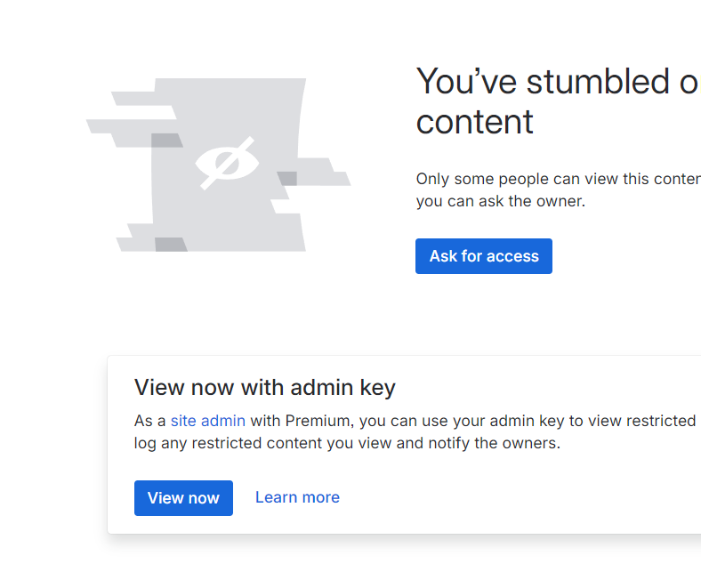Click the dark gray block on the illustration's right

287,179
